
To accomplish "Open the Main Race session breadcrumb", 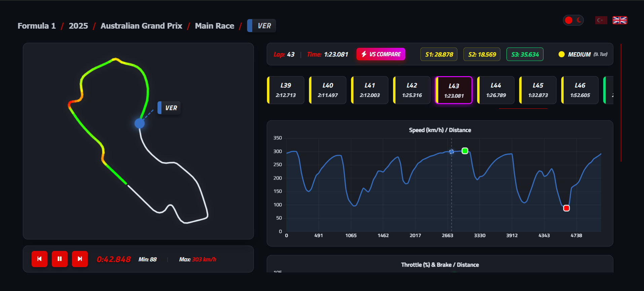I will pyautogui.click(x=215, y=26).
